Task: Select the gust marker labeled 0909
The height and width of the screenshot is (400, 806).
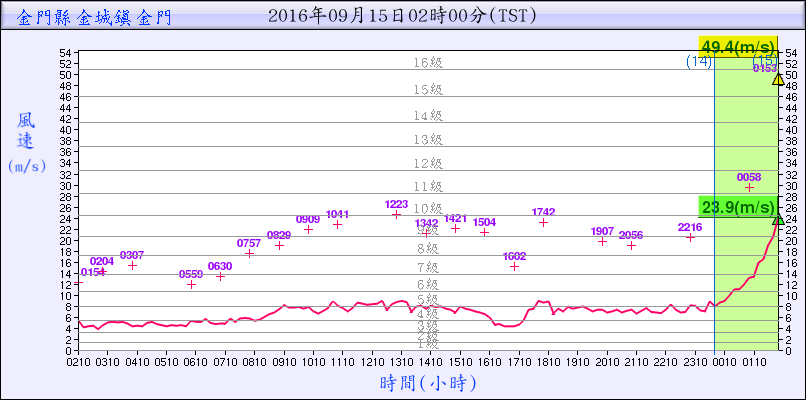Action: pos(308,229)
